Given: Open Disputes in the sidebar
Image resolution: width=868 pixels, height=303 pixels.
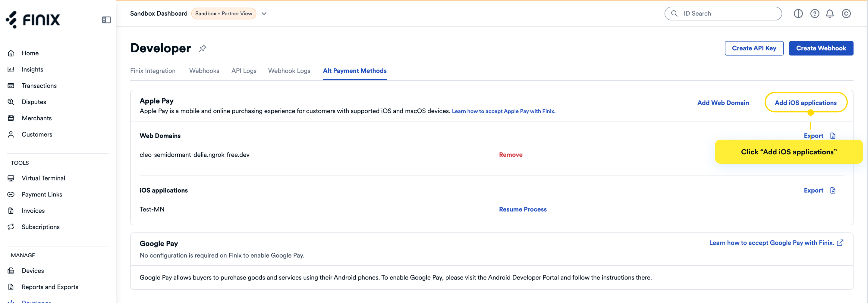Looking at the screenshot, I should pos(34,102).
